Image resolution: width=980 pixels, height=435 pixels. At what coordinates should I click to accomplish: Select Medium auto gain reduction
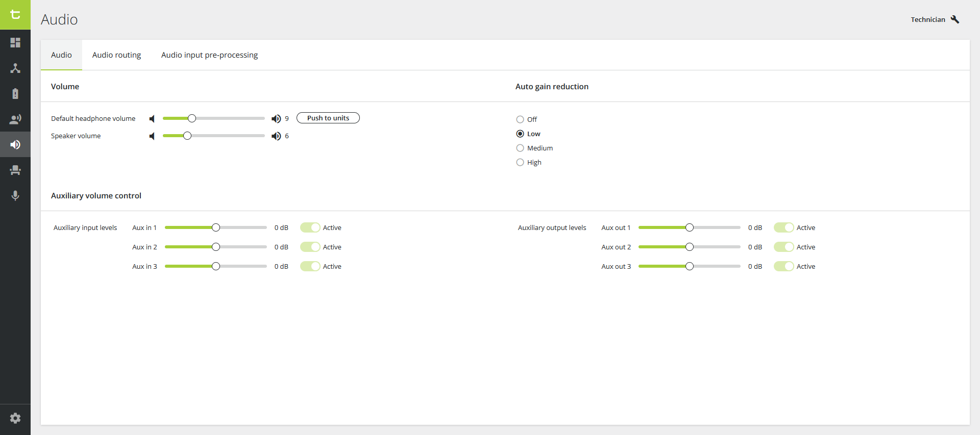coord(520,148)
